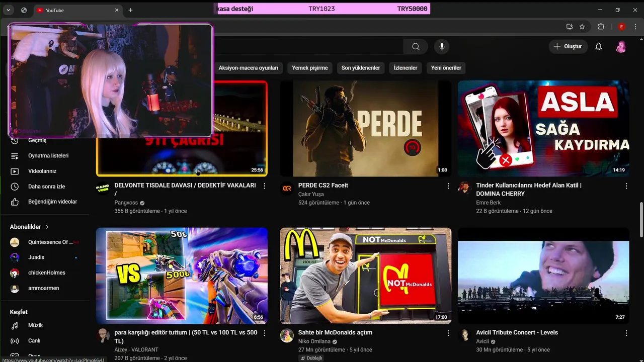Open the Chrome extensions puzzle icon
Screen dimensions: 644x362
coord(601,27)
